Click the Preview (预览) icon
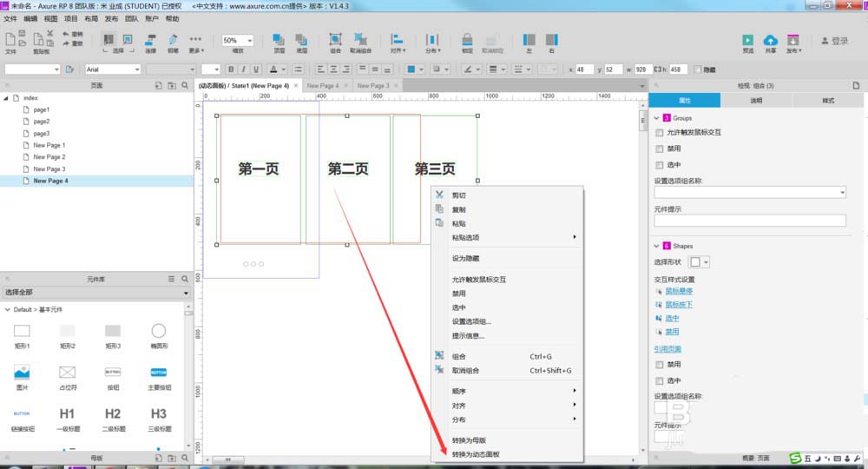Viewport: 868px width, 469px height. point(748,40)
